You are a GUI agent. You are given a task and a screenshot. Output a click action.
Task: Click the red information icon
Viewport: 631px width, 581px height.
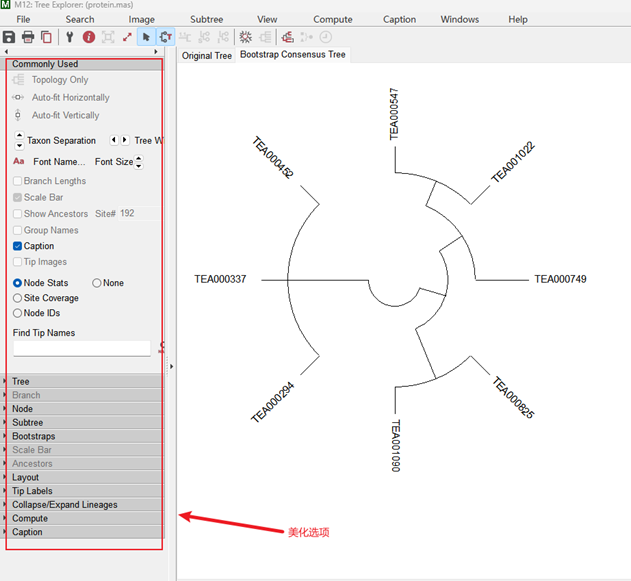click(x=89, y=37)
